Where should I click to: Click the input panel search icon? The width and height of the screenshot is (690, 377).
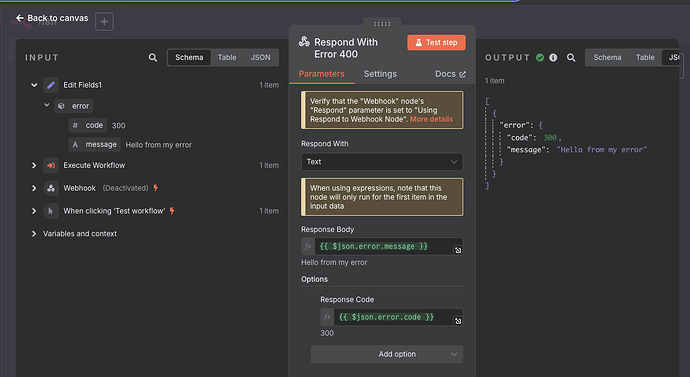coord(153,58)
